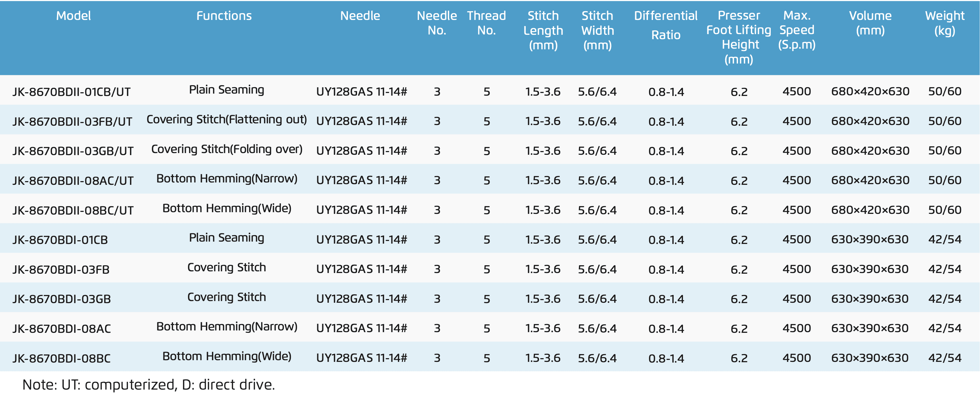Select model JK-8670BDI-08BC
This screenshot has width=980, height=396.
(62, 358)
